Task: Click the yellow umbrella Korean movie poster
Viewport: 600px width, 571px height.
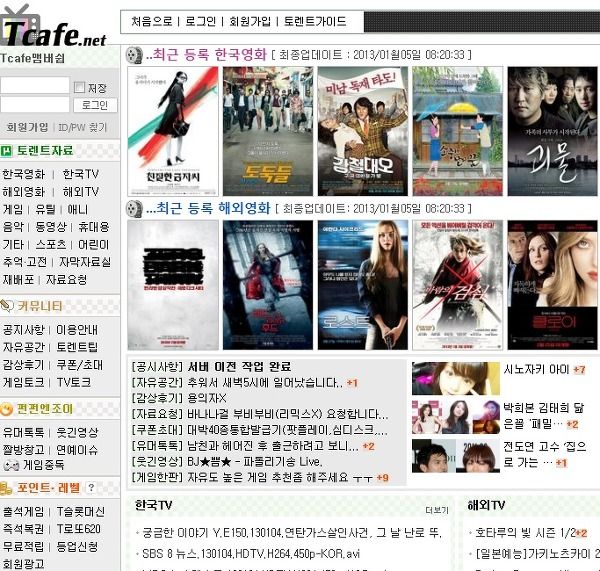Action: click(x=458, y=131)
